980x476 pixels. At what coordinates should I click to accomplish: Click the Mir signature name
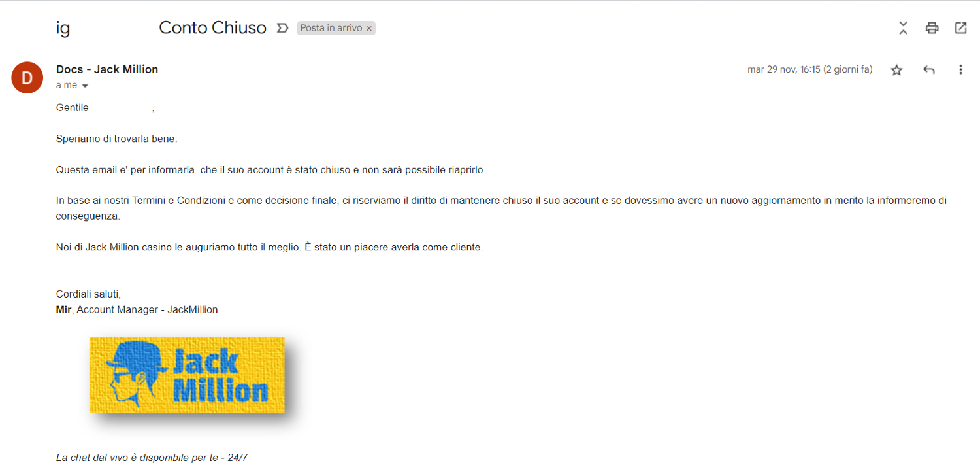pyautogui.click(x=63, y=310)
